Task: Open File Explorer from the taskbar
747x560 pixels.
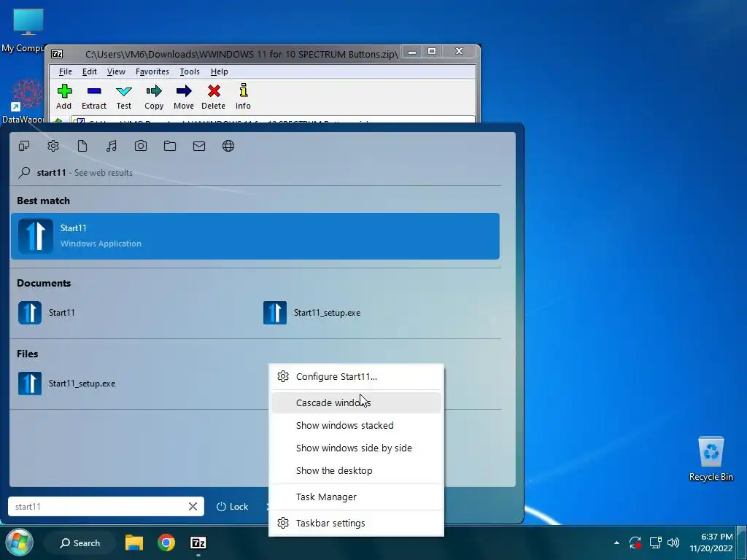Action: point(134,542)
